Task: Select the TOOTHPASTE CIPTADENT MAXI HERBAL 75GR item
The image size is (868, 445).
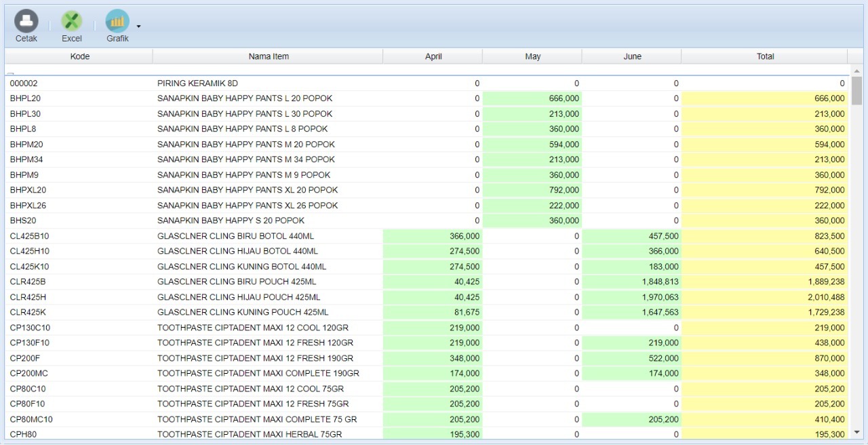Action: point(249,434)
